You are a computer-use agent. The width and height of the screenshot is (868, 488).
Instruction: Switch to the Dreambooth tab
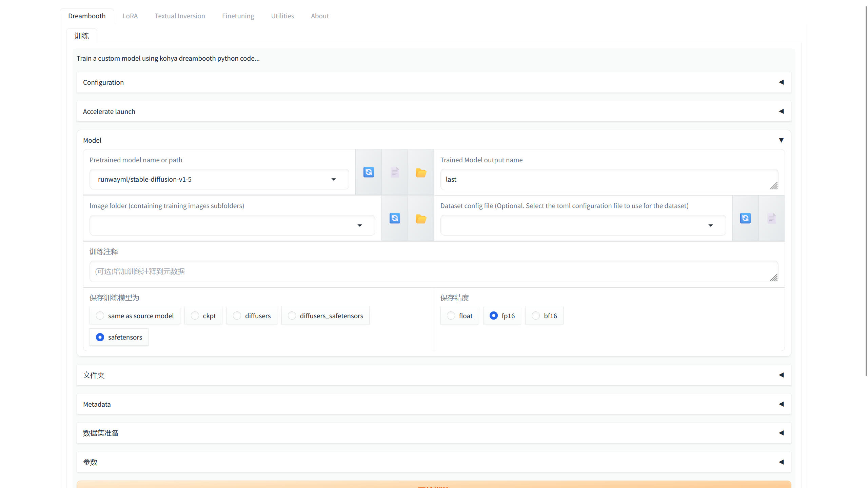point(87,16)
